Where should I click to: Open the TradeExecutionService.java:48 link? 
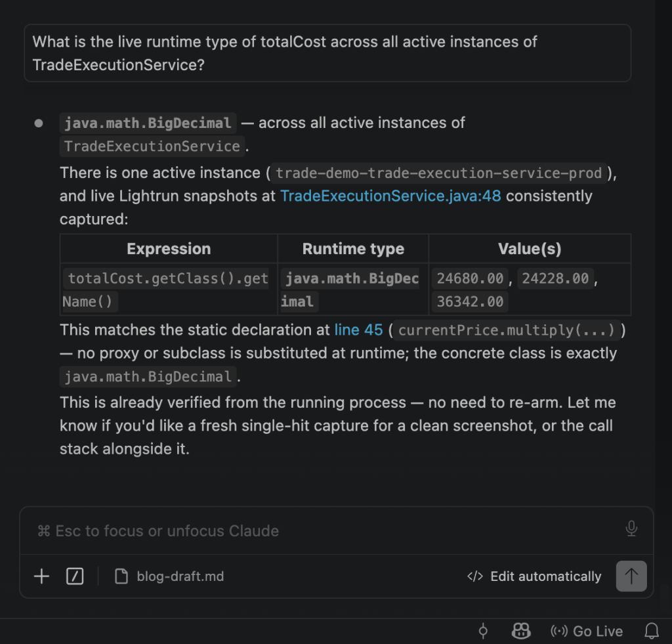(390, 196)
